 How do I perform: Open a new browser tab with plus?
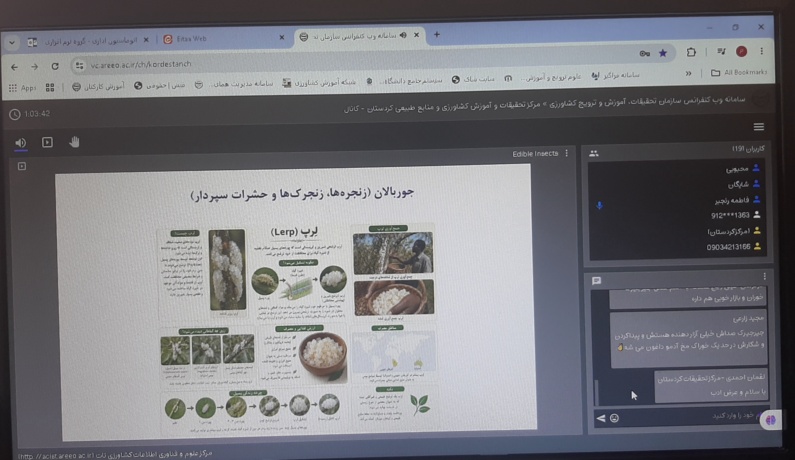pyautogui.click(x=437, y=34)
